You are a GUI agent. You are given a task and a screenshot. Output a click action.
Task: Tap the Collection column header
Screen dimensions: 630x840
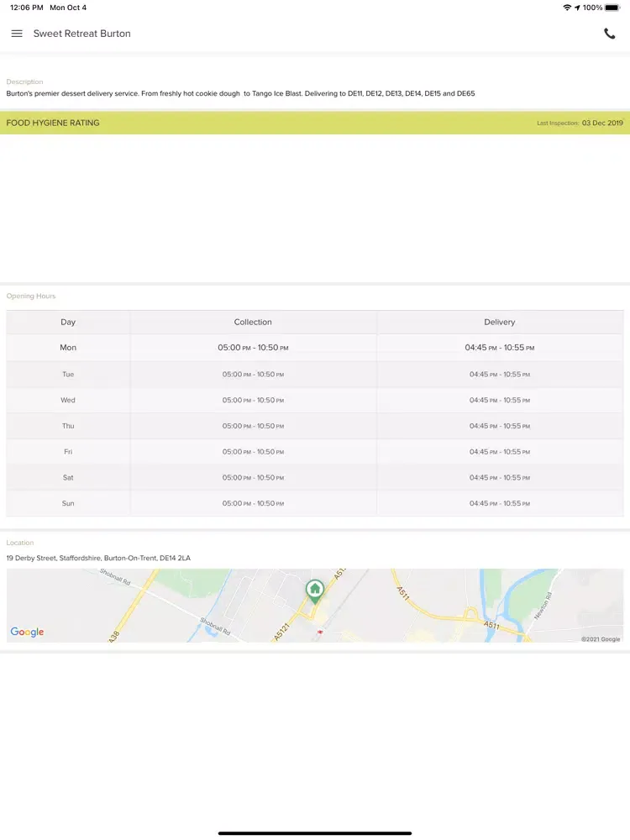253,322
